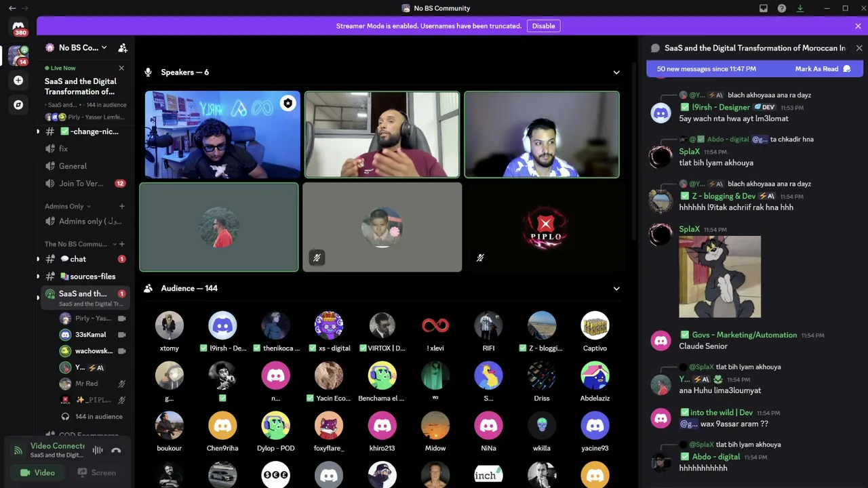The image size is (868, 488).
Task: Open RIFI's audience avatar
Action: tap(488, 325)
